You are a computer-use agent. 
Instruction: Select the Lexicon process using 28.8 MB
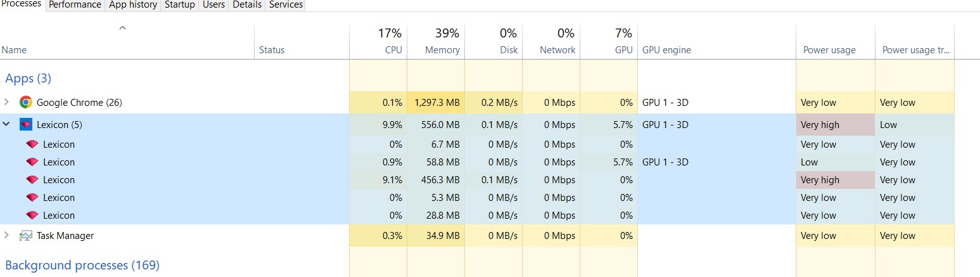click(x=58, y=216)
